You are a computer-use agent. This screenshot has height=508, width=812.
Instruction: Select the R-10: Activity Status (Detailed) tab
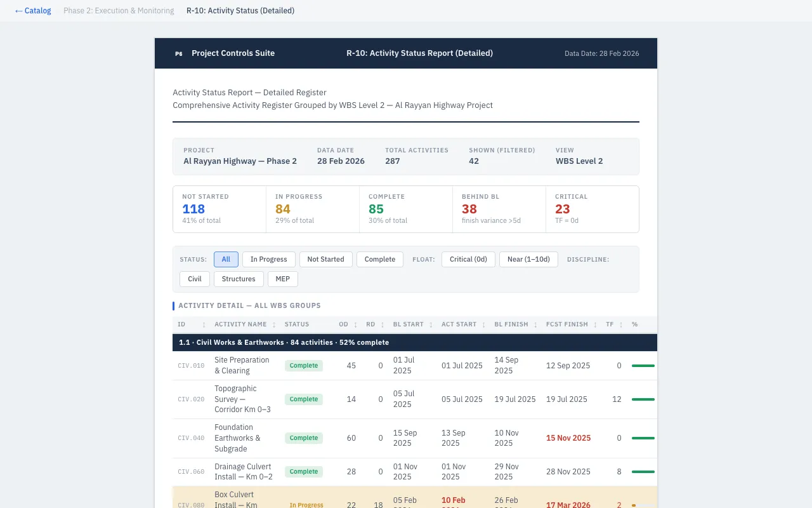click(240, 10)
